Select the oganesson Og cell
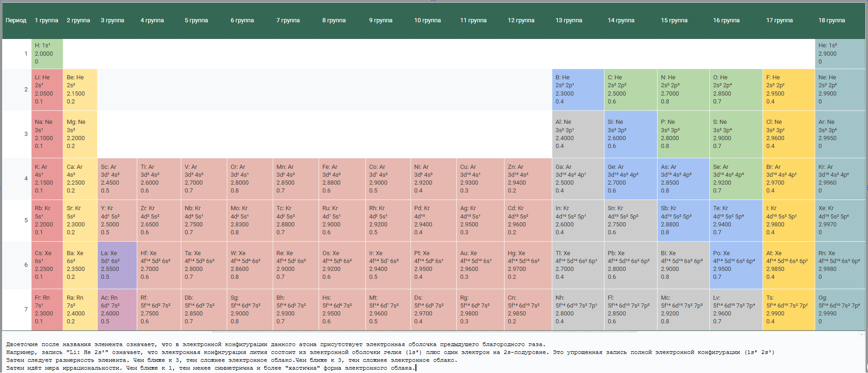Screen dimensions: 868x373 [839, 309]
